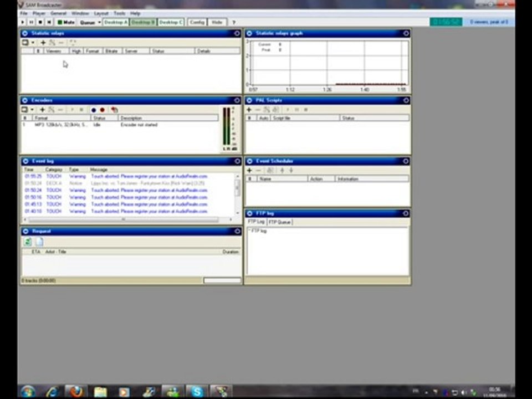Screen dimensions: 532x399
Task: Click the green refresh icon in Request panel
Action: point(28,242)
